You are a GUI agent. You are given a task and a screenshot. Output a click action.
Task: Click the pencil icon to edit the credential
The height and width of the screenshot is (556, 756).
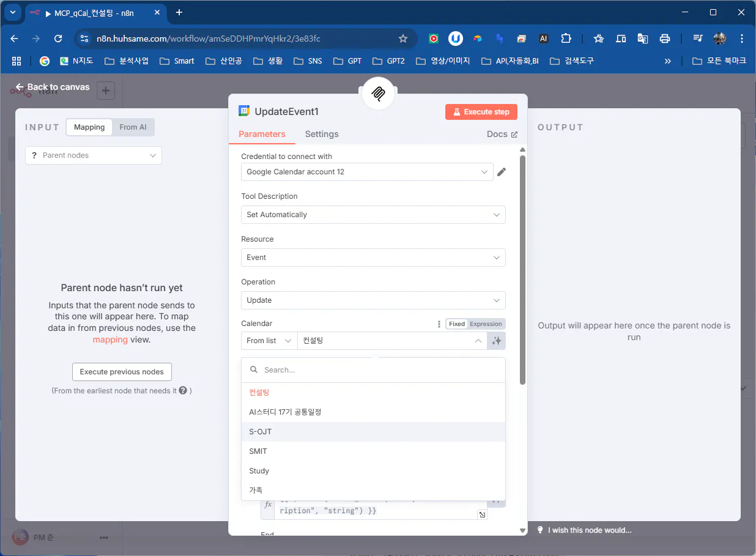[502, 172]
